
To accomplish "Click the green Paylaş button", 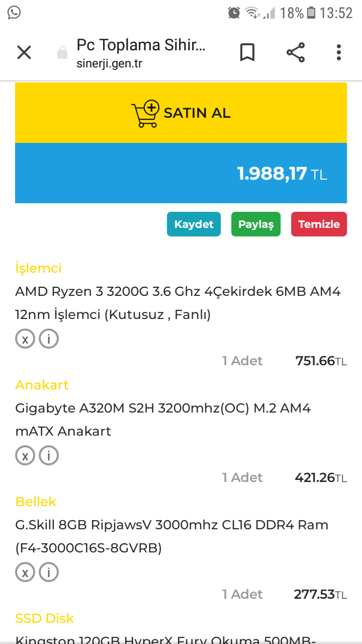I will tap(256, 224).
